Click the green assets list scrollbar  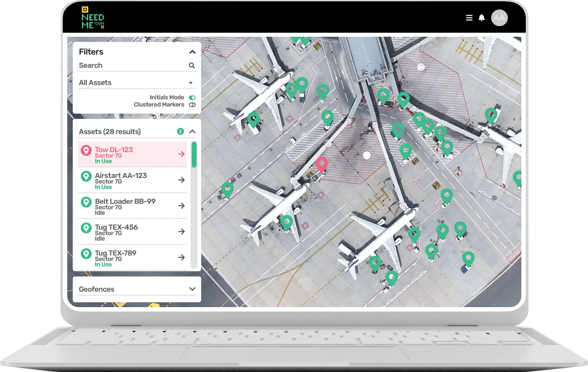point(194,155)
